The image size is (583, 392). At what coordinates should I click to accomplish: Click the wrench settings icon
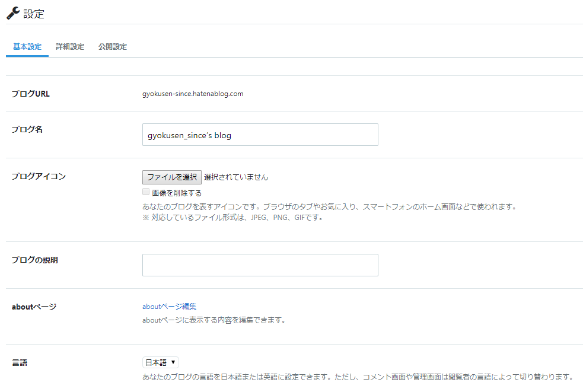12,13
